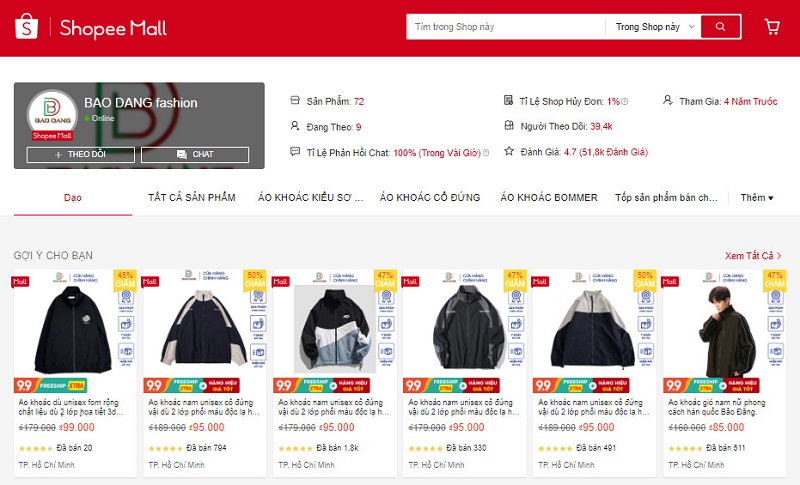Switch to the TẤT CẢ SẢN PHẨM tab
Screen dimensions: 800x485
click(x=192, y=198)
